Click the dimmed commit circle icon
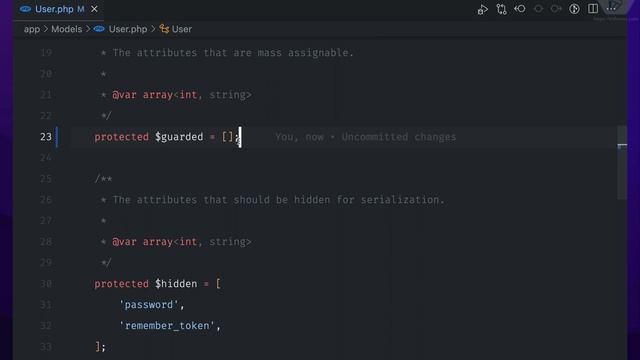 (538, 9)
